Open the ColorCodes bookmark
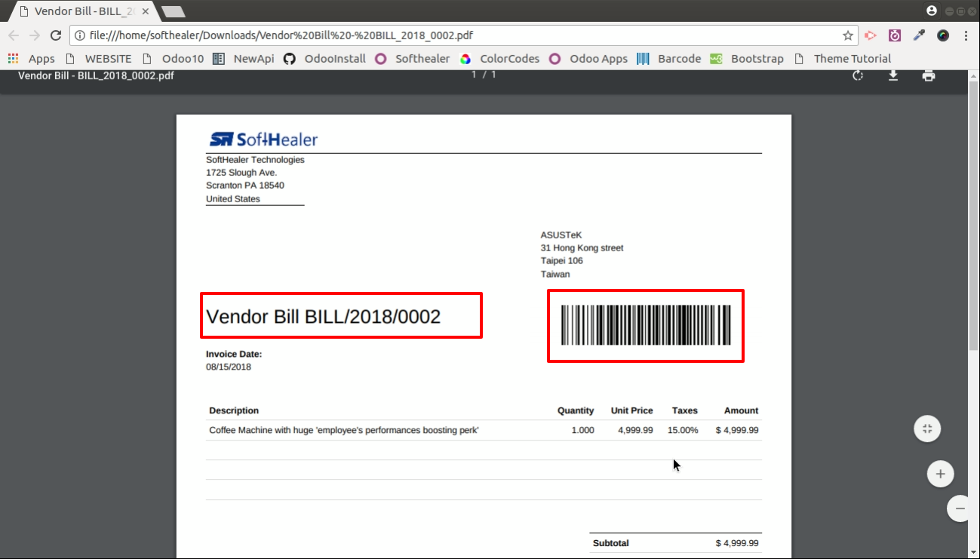This screenshot has height=559, width=980. (500, 59)
